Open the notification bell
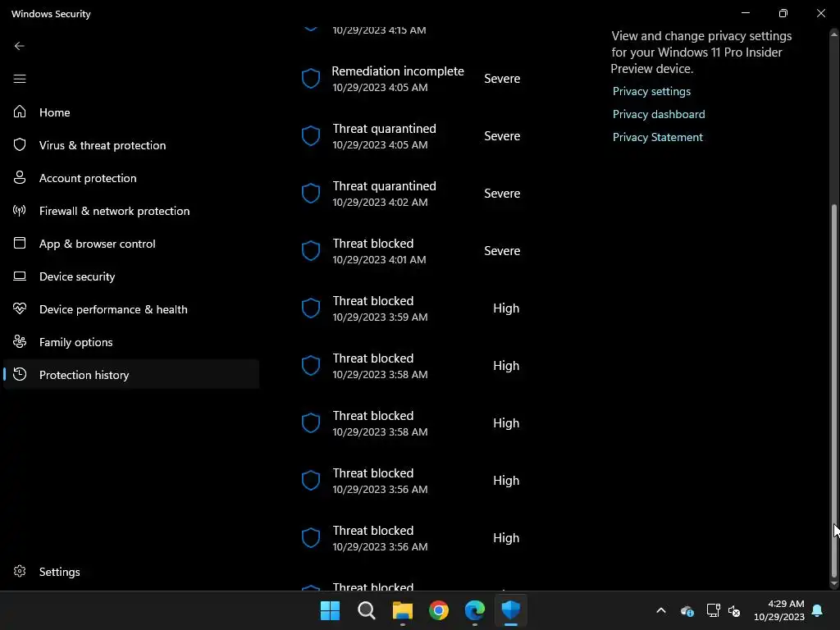 click(817, 610)
